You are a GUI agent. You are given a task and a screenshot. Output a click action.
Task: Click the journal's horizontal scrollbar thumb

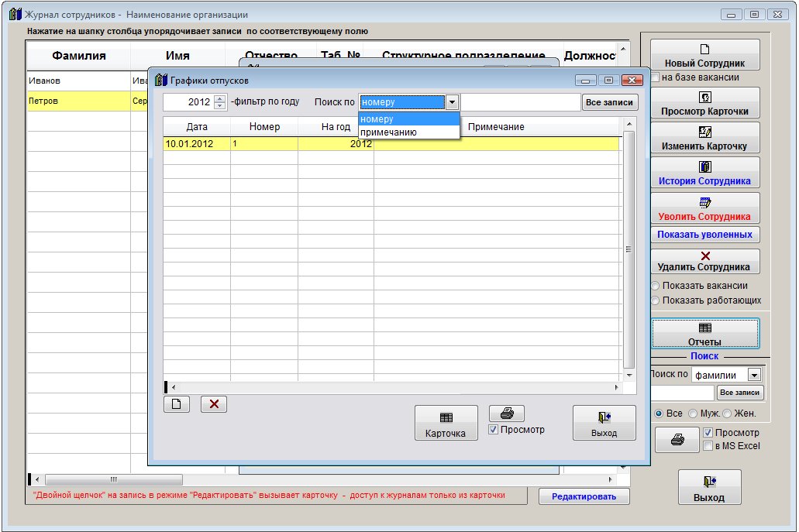(x=114, y=479)
